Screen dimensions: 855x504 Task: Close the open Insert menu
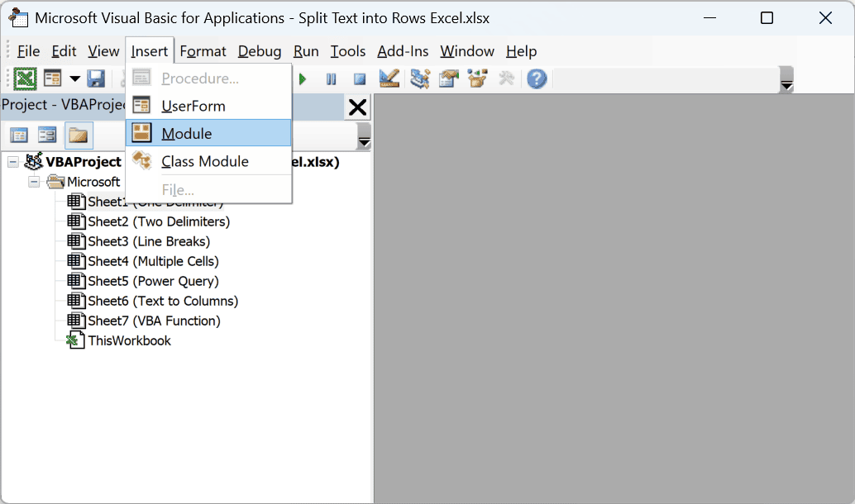(150, 51)
